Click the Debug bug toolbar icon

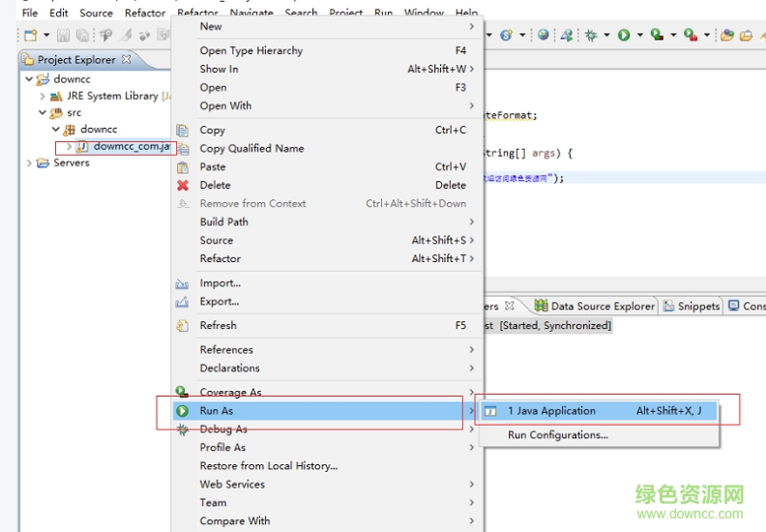coord(591,35)
